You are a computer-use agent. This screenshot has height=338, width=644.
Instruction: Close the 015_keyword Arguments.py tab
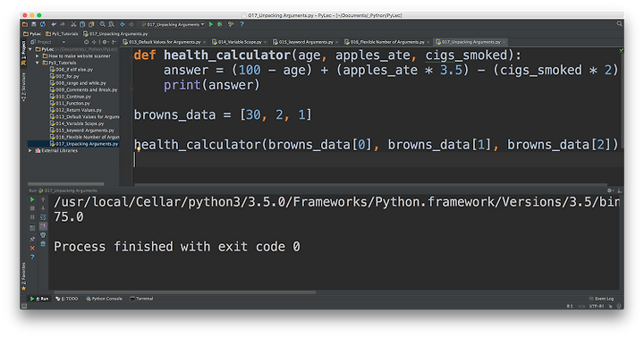(337, 42)
